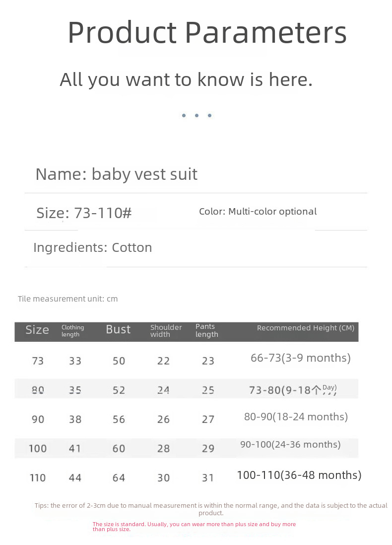392x545 pixels.
Task: Click the Clothing length column header
Action: (72, 331)
